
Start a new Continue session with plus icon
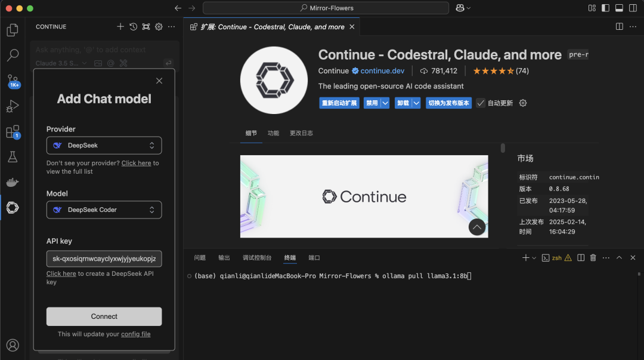coord(120,27)
